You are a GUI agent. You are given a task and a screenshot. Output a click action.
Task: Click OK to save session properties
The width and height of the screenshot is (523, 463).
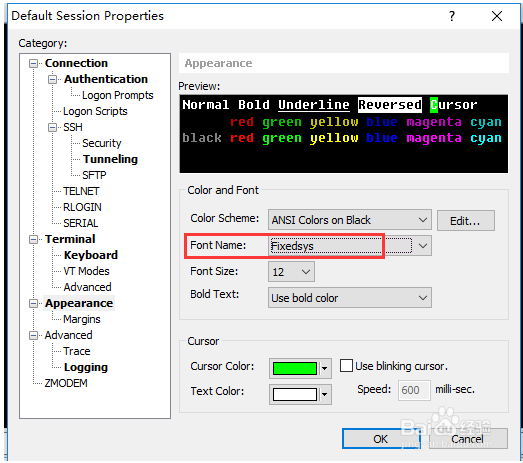point(381,438)
